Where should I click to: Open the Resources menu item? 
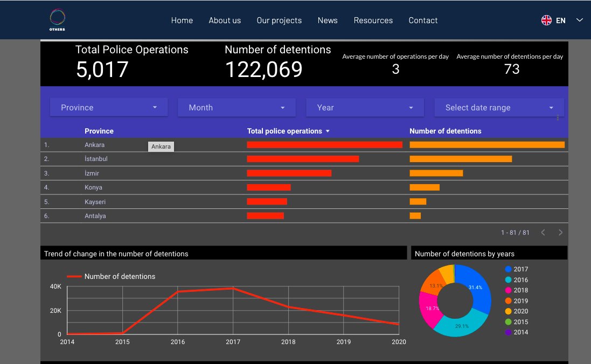373,20
